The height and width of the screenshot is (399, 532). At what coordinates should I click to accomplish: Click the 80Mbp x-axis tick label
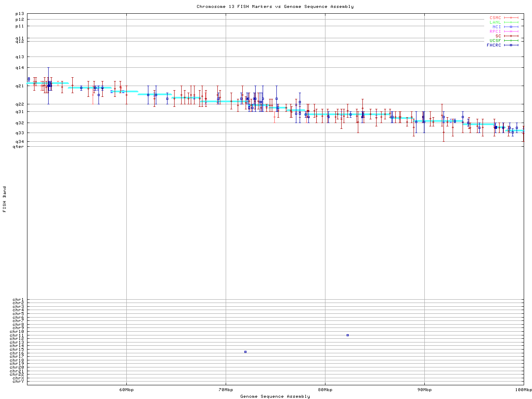click(325, 390)
